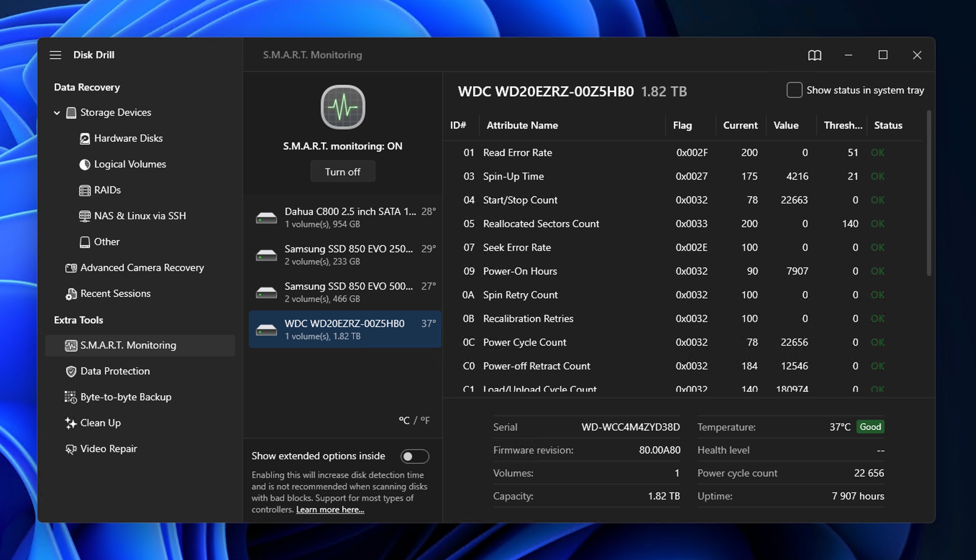Click firmware revision 80.00A80 value

(x=660, y=450)
